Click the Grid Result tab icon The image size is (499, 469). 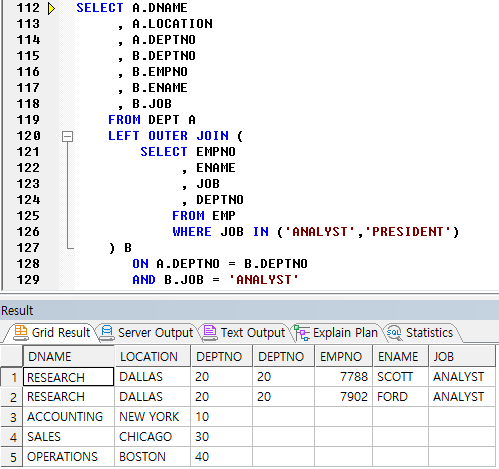21,333
